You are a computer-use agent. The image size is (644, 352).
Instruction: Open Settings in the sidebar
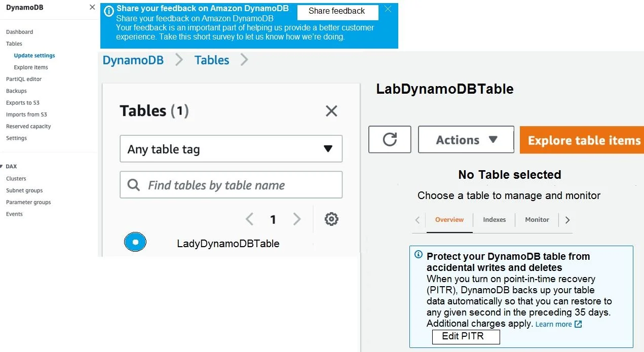click(17, 138)
